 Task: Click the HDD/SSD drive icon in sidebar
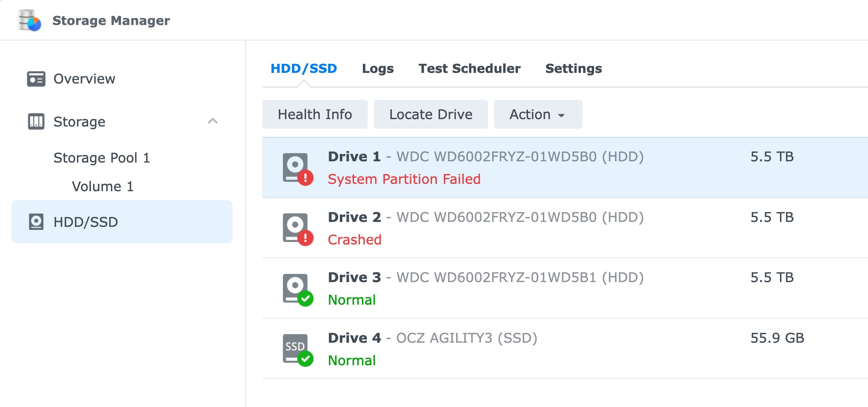click(37, 222)
